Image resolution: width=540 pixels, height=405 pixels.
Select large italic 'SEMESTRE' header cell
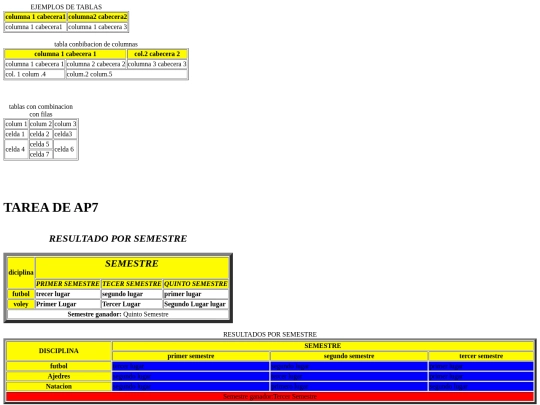(x=132, y=268)
